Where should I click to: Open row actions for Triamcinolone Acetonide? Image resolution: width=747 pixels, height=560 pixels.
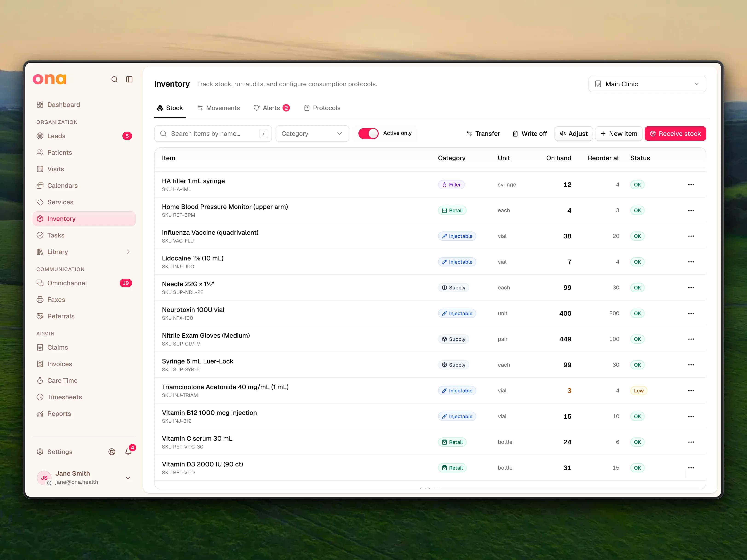[x=691, y=391]
